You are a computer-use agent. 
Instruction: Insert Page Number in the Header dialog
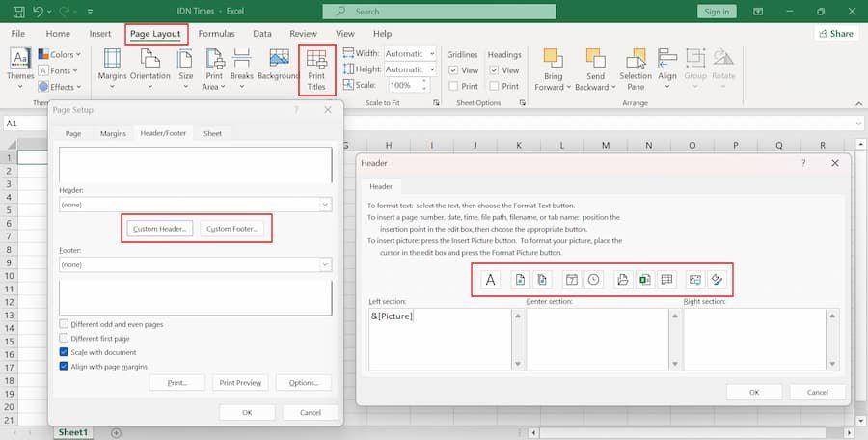click(520, 280)
